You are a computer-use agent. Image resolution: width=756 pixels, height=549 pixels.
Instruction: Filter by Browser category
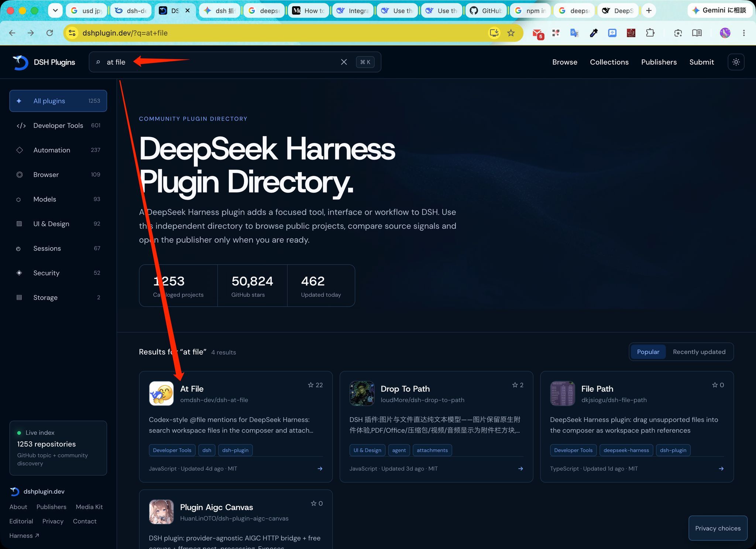(58, 175)
